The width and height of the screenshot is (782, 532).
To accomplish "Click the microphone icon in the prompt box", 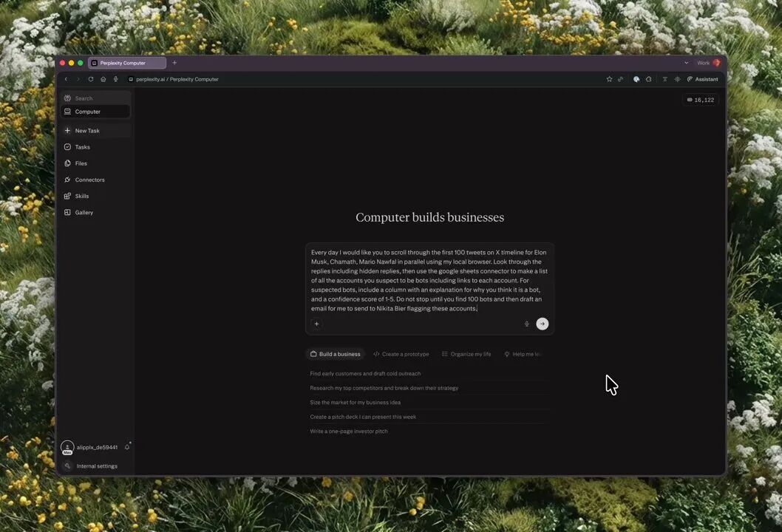I will [527, 324].
